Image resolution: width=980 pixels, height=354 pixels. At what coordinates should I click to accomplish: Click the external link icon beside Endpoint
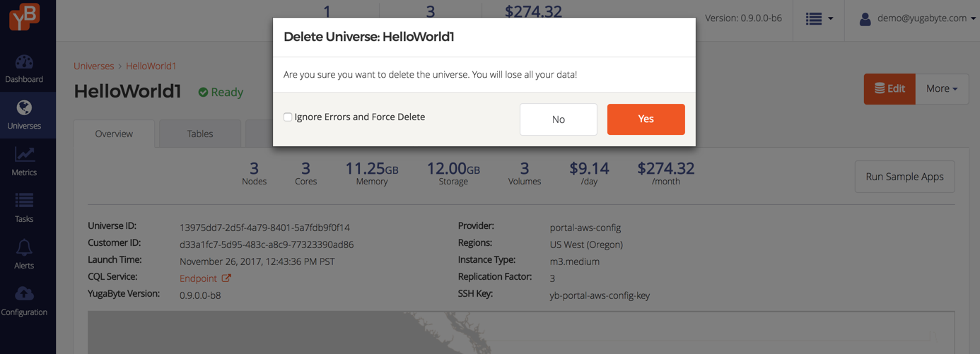coord(226,278)
